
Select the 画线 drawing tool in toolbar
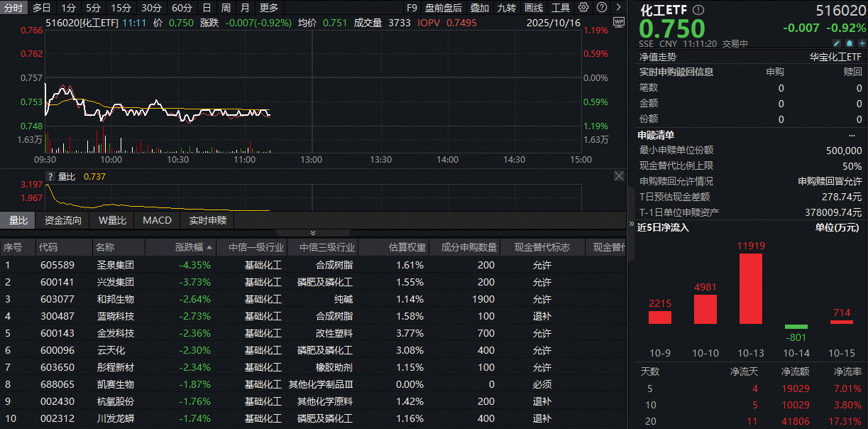click(x=534, y=7)
